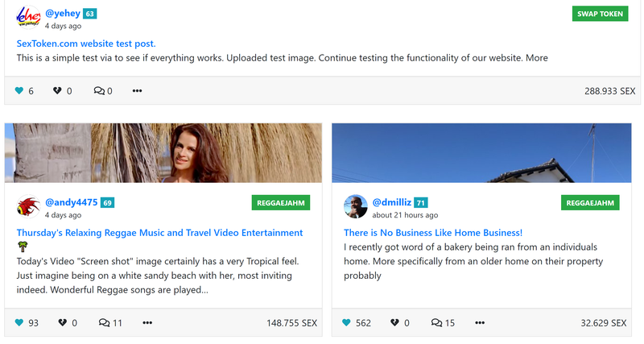Open the woman on beach post thumbnail
644x344 pixels.
163,153
